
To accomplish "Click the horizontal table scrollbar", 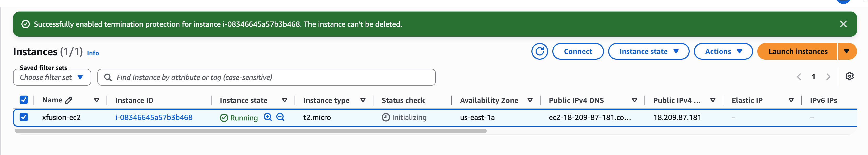I will [x=250, y=131].
